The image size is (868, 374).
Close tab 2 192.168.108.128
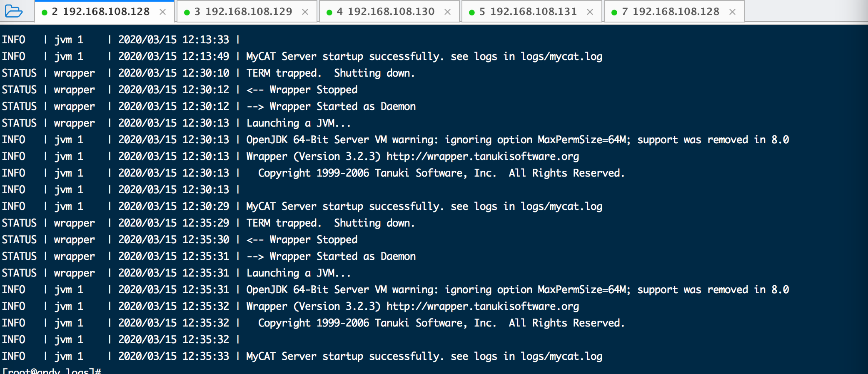pos(163,12)
